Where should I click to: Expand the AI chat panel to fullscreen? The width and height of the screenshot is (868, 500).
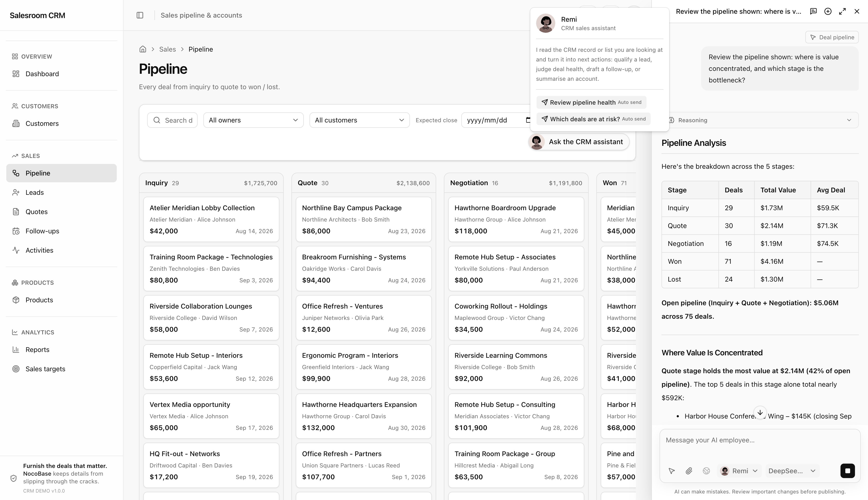tap(842, 11)
